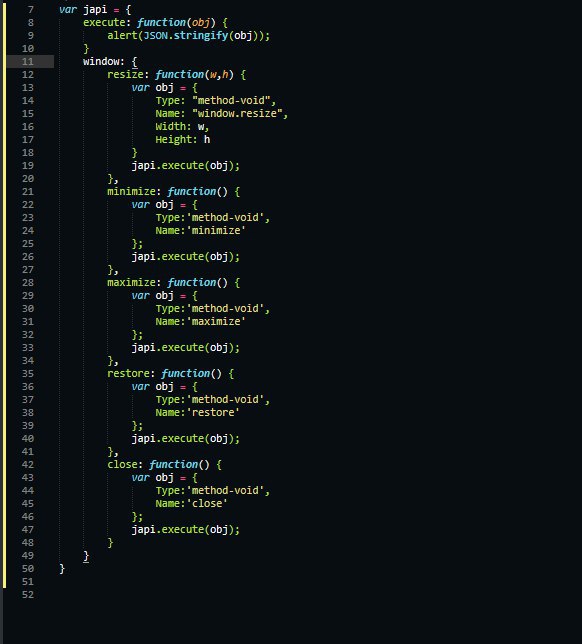Click Type:'method-void', on line 30
This screenshot has width=582, height=644.
(213, 309)
